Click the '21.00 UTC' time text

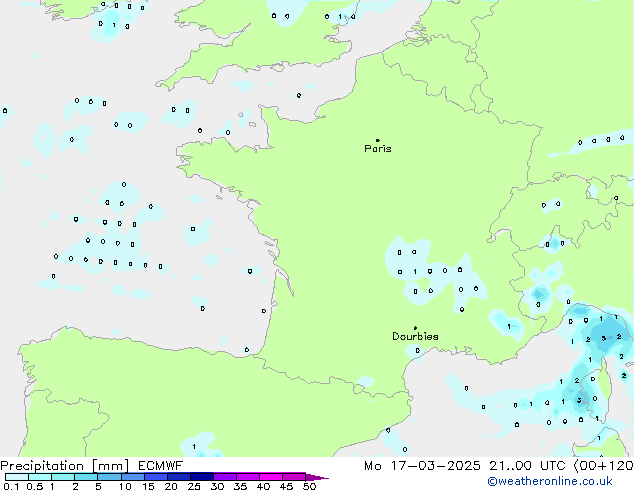pos(527,466)
